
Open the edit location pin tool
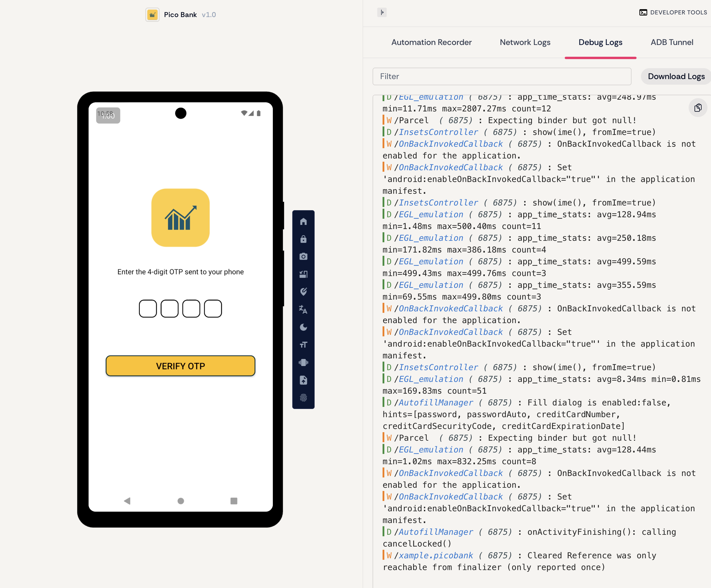tap(303, 292)
